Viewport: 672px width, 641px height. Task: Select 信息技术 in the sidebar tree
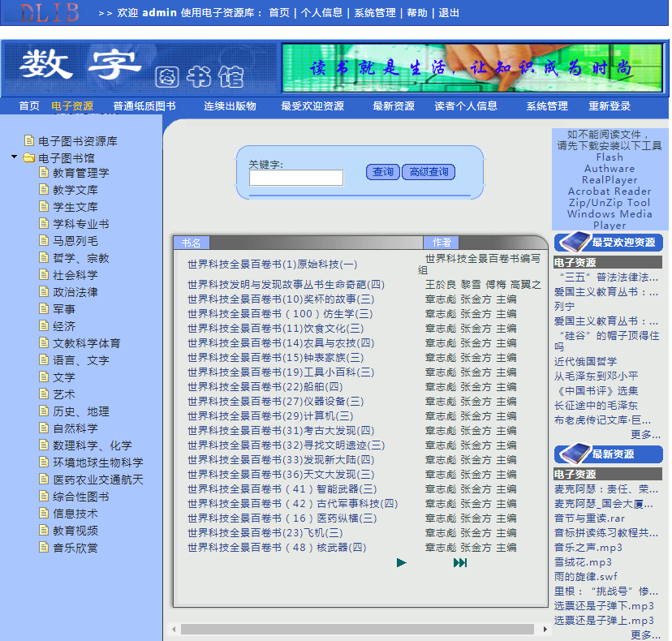click(75, 514)
